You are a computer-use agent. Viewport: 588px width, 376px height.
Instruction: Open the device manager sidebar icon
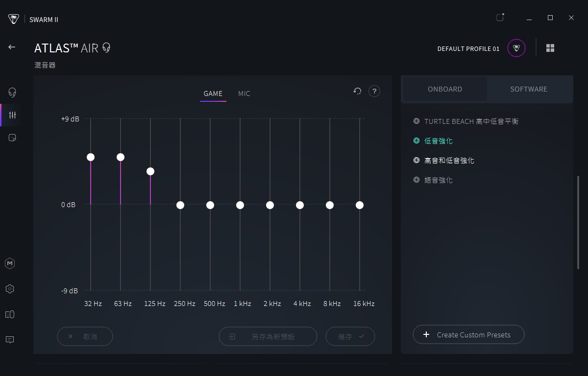click(10, 314)
